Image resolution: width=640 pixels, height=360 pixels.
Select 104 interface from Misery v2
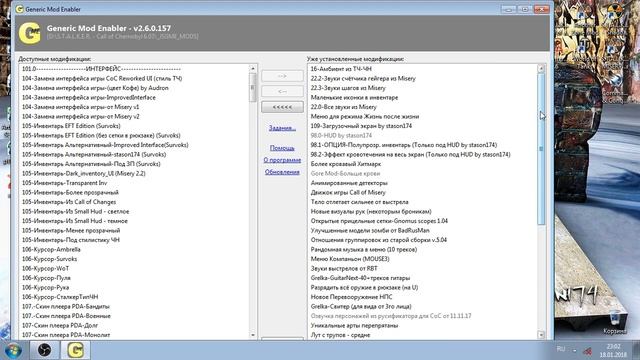point(80,116)
